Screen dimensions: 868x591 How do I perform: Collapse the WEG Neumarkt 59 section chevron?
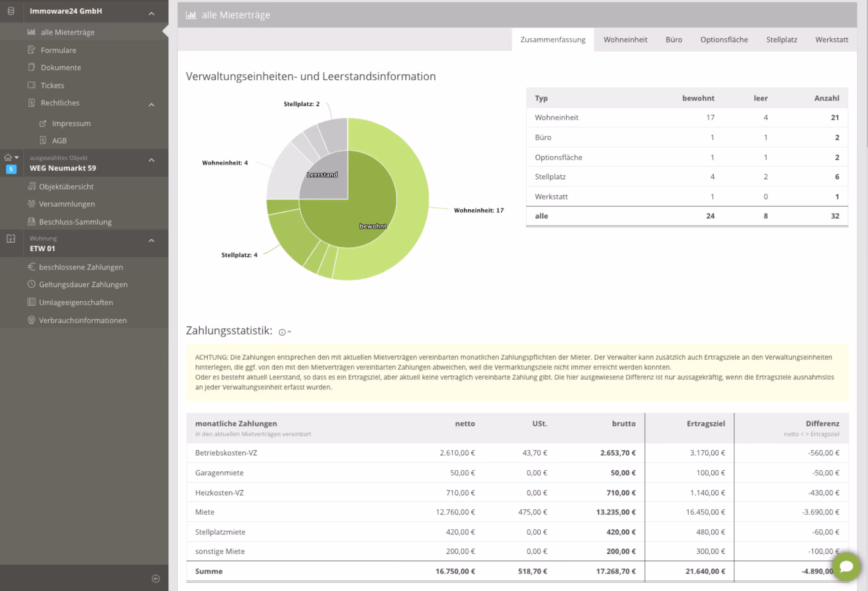pyautogui.click(x=152, y=160)
